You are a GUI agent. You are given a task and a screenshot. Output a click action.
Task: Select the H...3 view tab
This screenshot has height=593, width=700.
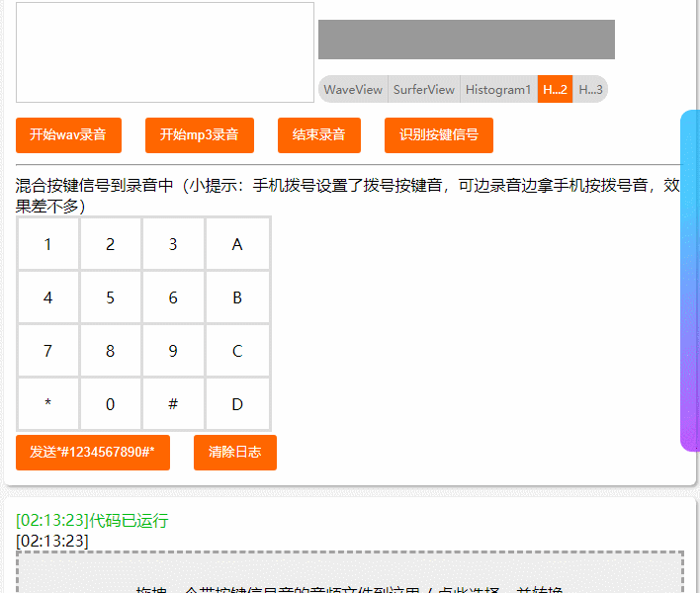[590, 89]
